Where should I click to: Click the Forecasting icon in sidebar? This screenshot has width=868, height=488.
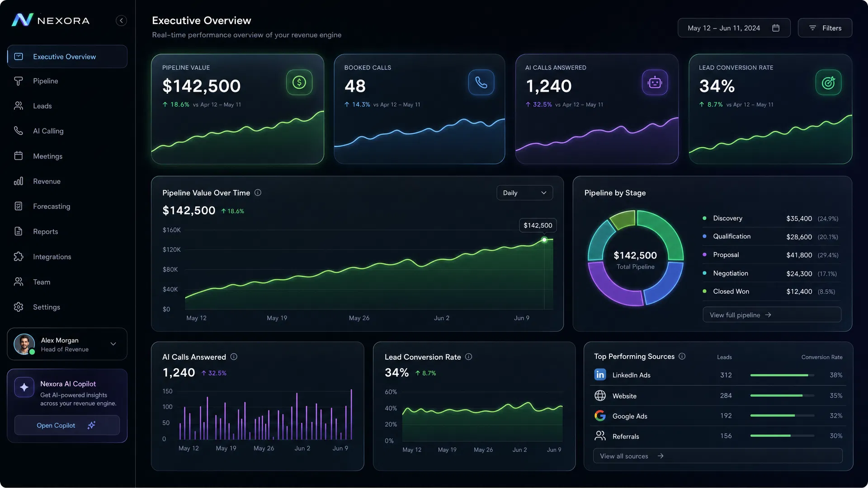pos(19,206)
